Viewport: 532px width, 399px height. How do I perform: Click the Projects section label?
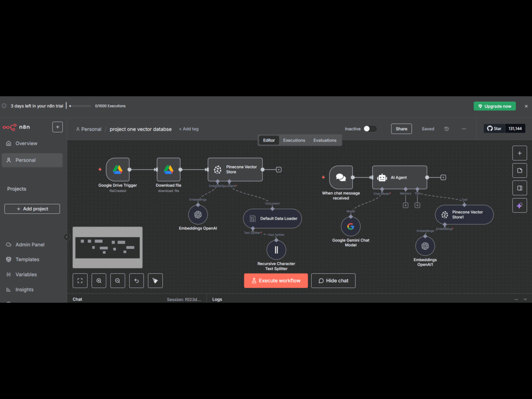[x=16, y=189]
